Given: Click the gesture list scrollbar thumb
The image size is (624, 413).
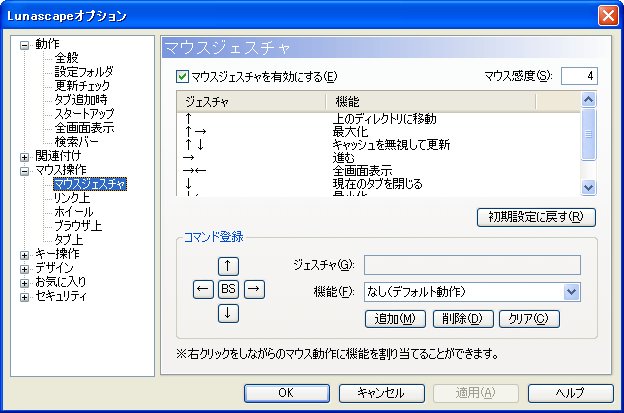Looking at the screenshot, I should 589,134.
